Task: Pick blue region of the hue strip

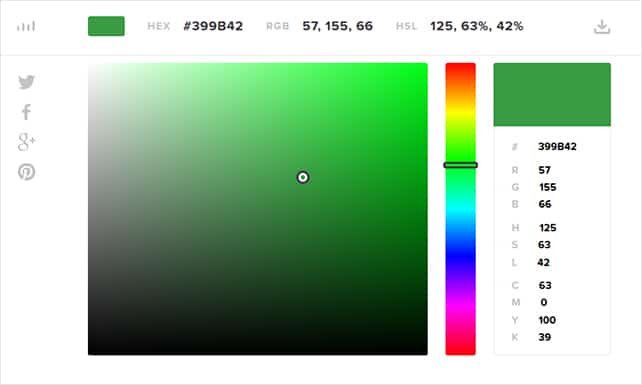Action: 461,256
